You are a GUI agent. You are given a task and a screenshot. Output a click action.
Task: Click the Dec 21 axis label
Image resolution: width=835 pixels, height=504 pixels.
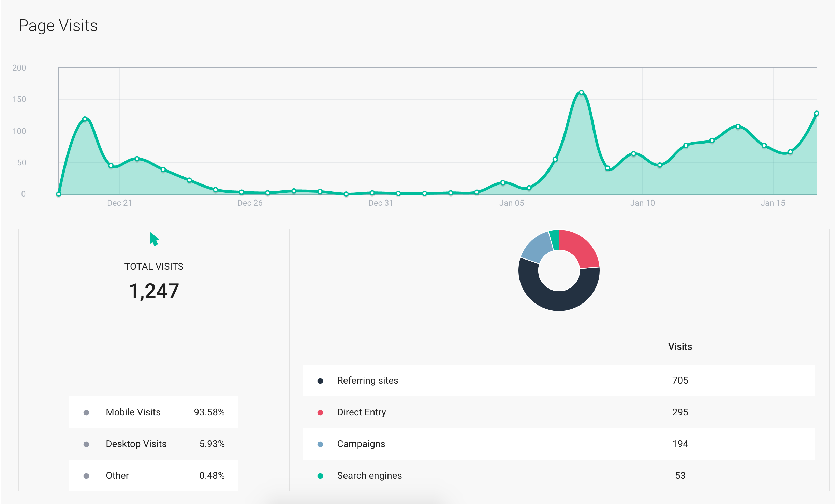point(119,203)
